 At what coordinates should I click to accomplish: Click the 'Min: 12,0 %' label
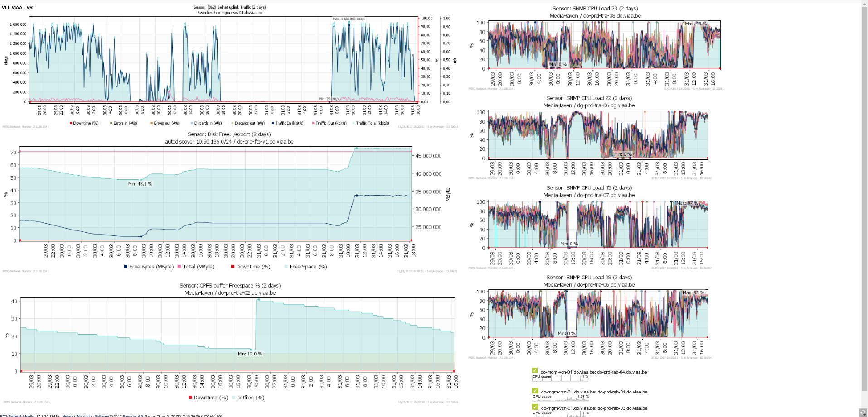250,354
